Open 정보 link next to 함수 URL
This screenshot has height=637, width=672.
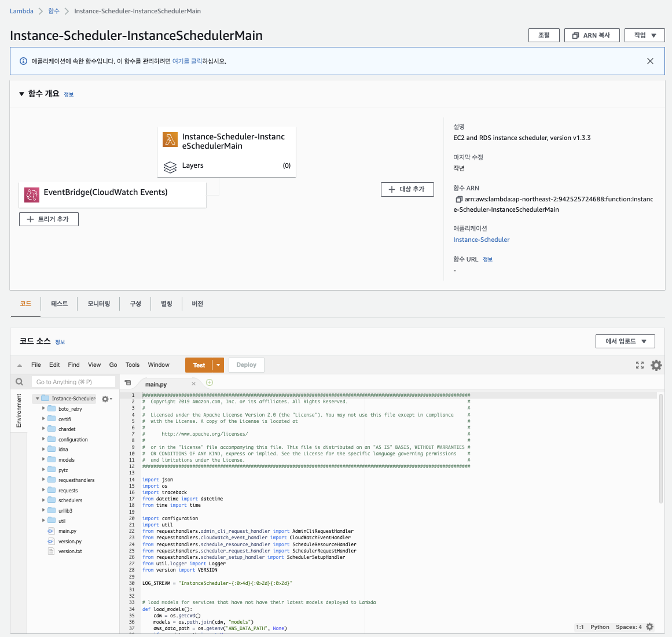(x=488, y=260)
